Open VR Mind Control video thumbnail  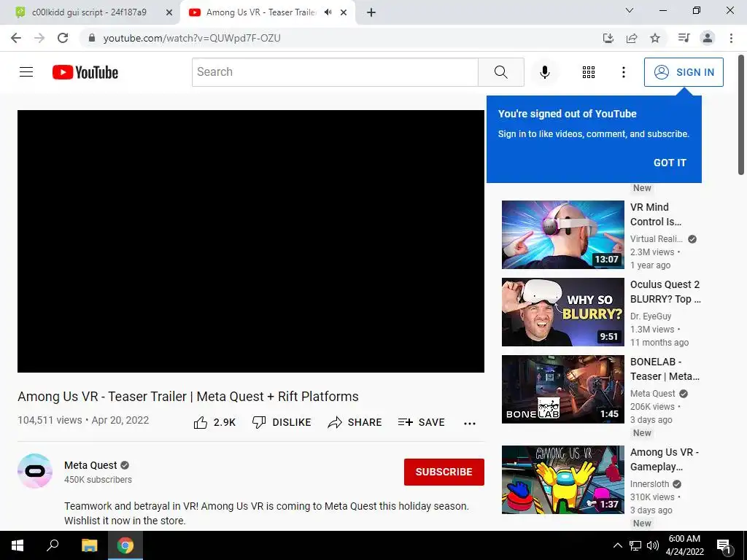coord(562,235)
